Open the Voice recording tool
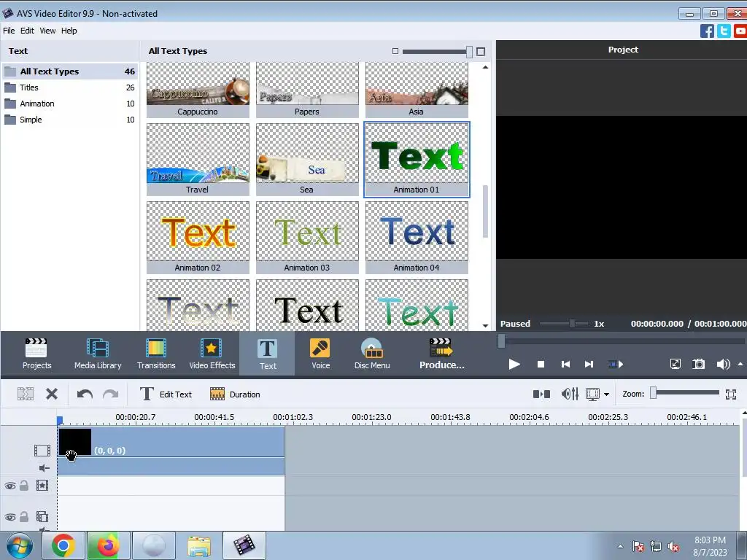The width and height of the screenshot is (747, 560). click(x=321, y=354)
